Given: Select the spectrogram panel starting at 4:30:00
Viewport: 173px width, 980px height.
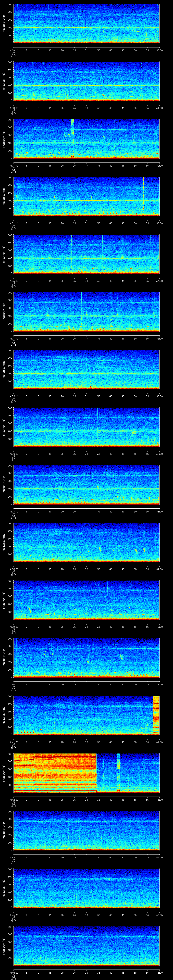Looking at the screenshot, I should tap(87, 81).
